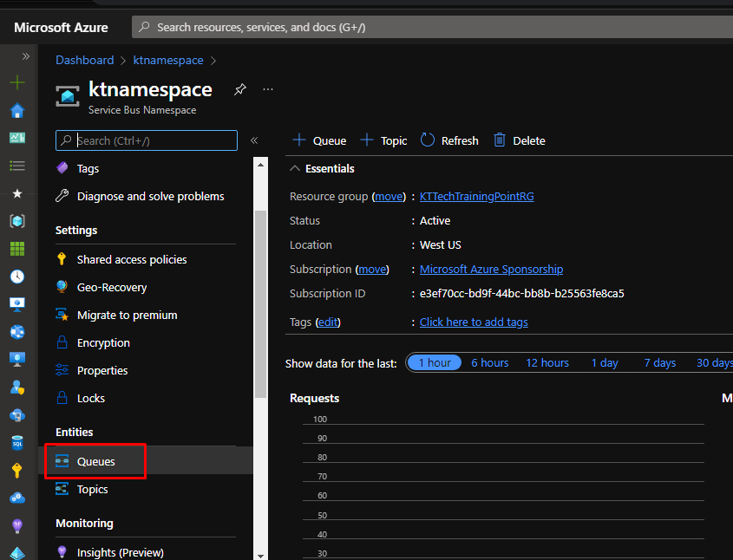Screen dimensions: 733x560
Task: Expand the left rail with double chevron
Action: (x=26, y=56)
